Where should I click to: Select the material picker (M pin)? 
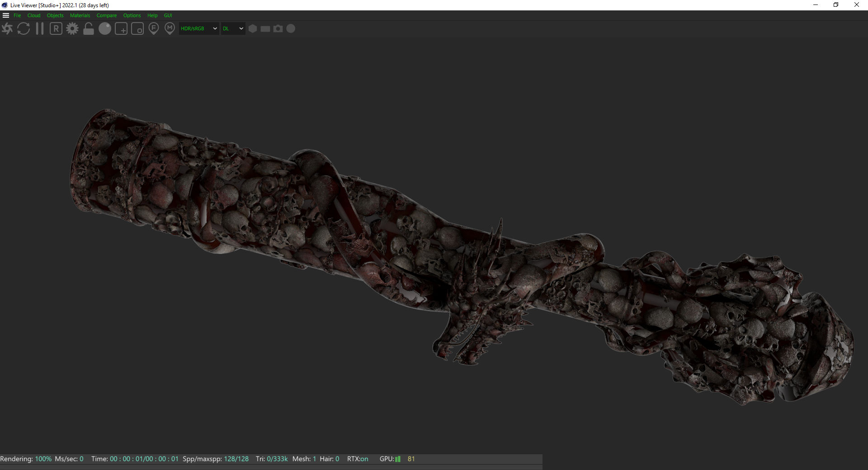170,29
